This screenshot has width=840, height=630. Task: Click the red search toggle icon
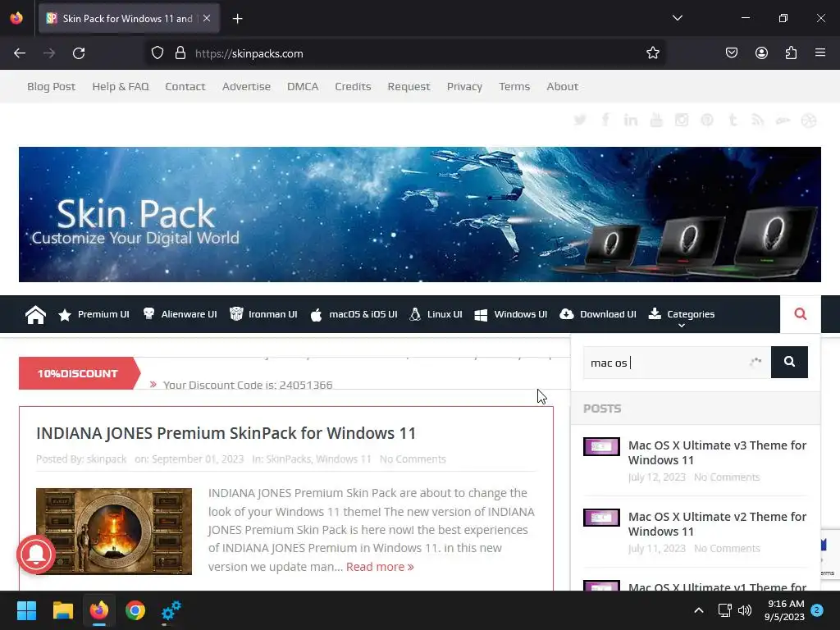pos(801,314)
